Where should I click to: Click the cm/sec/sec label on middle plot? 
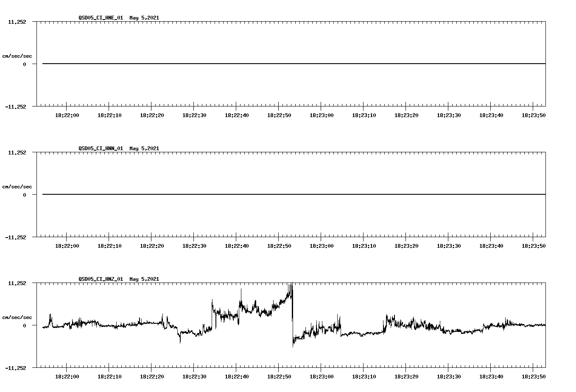coord(17,186)
